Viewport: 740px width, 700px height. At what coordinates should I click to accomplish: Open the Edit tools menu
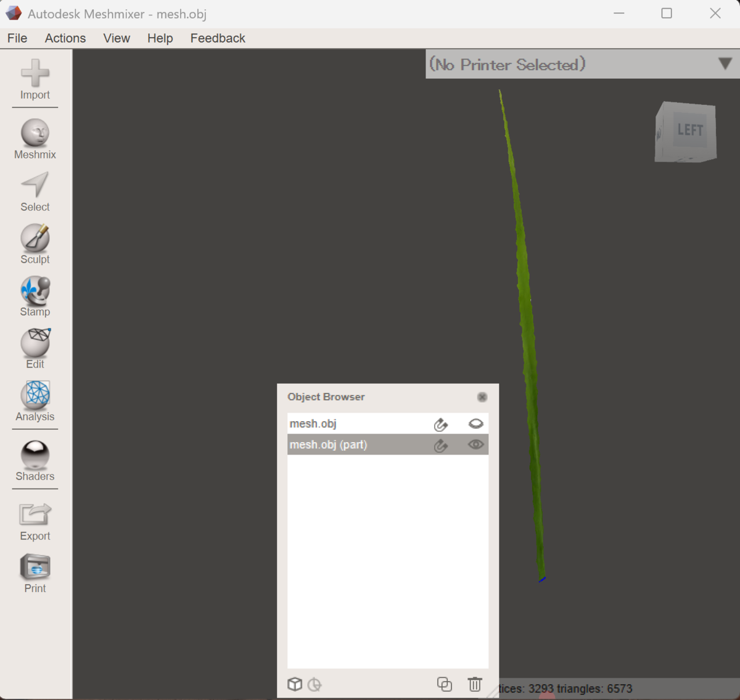[x=35, y=349]
